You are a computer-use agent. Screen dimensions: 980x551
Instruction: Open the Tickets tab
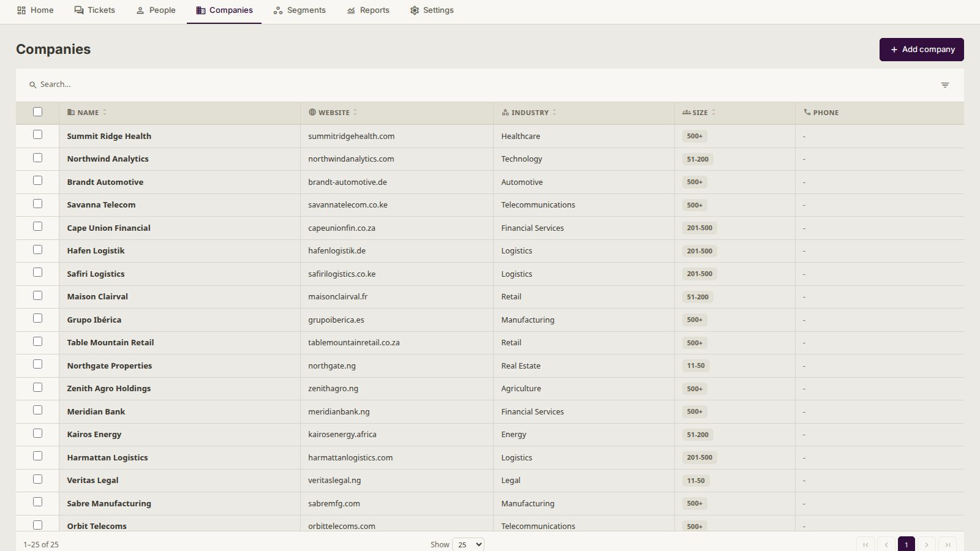(x=94, y=10)
